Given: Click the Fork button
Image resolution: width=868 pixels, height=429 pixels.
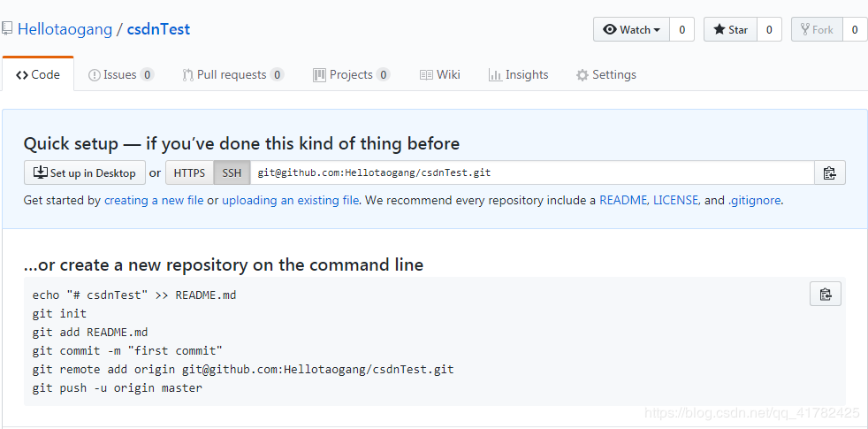Looking at the screenshot, I should pos(817,29).
